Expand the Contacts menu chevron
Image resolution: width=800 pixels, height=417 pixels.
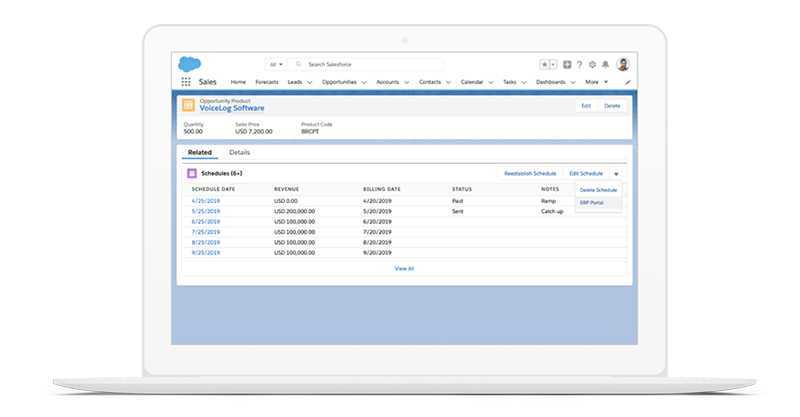(x=448, y=82)
